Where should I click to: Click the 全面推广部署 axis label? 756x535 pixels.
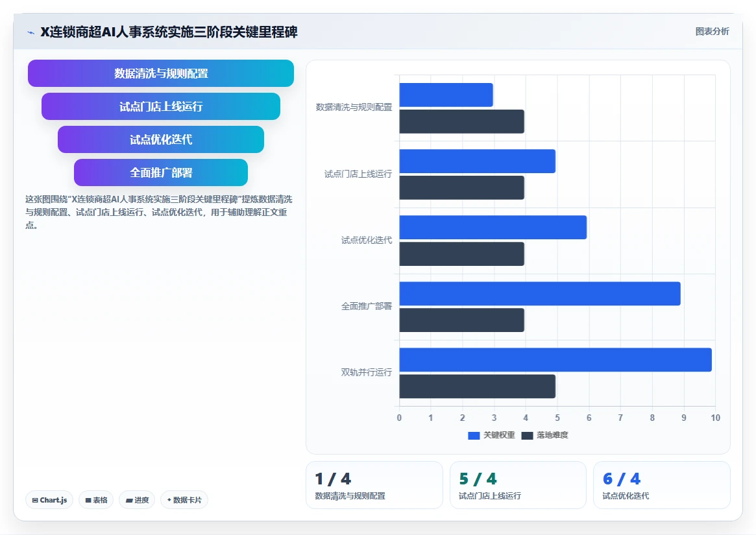tap(367, 306)
